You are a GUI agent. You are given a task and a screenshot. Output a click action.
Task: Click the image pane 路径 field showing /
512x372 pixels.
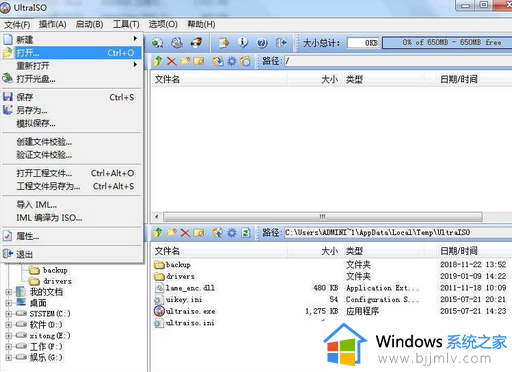pos(398,61)
